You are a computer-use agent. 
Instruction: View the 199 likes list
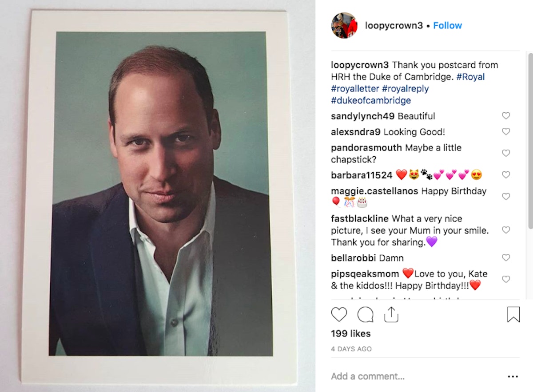(350, 333)
